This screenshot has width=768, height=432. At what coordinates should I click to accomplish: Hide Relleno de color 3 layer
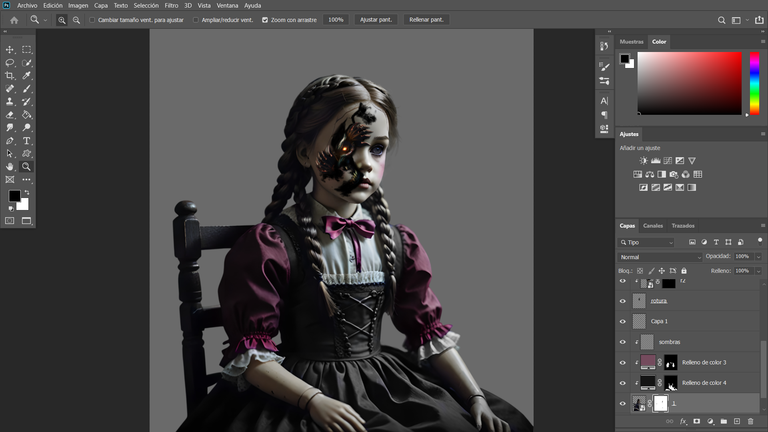(x=623, y=363)
